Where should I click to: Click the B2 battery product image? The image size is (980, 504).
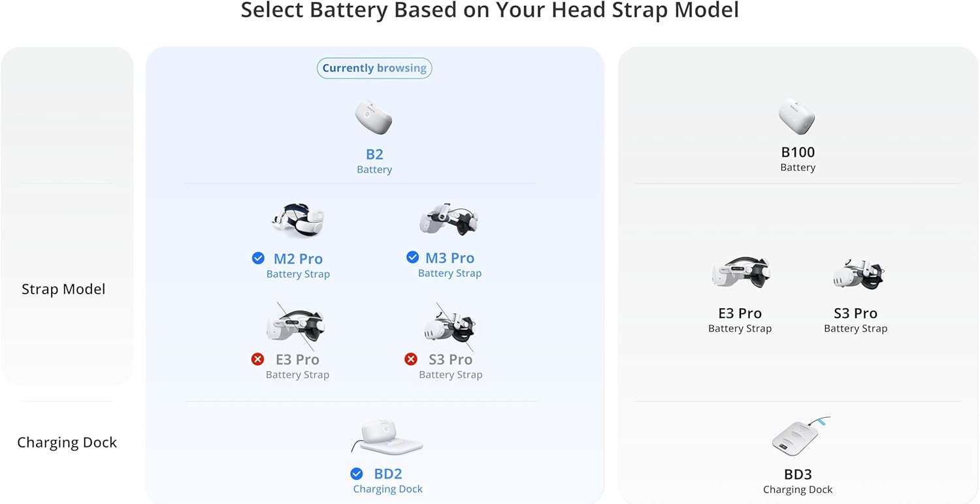[374, 117]
